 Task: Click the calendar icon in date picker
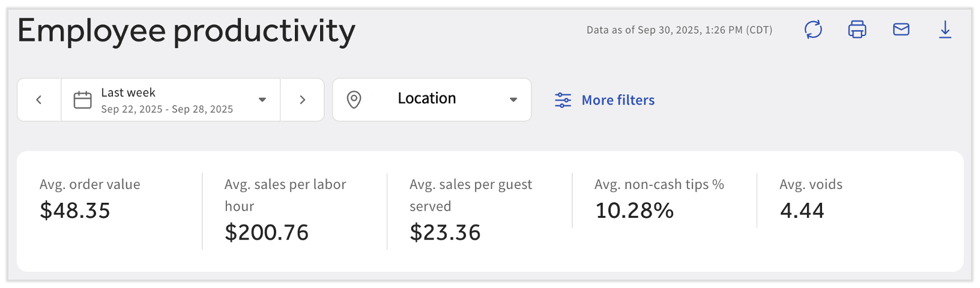[82, 100]
